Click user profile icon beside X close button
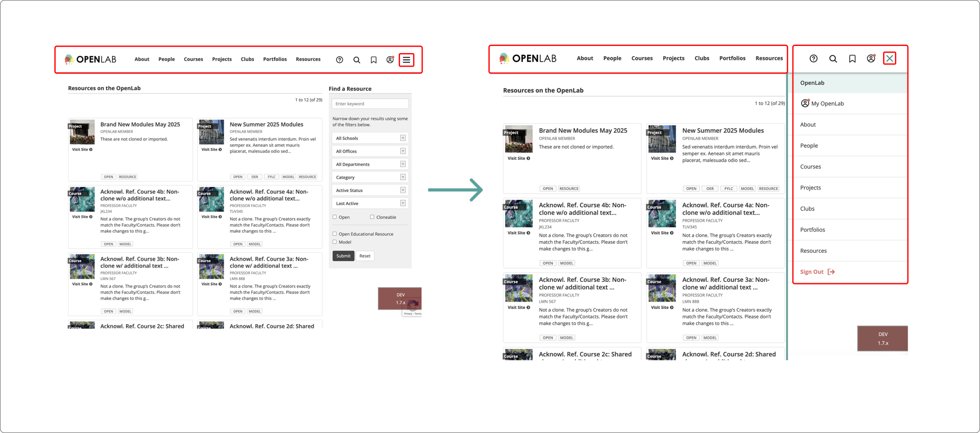This screenshot has height=433, width=980. coord(871,59)
